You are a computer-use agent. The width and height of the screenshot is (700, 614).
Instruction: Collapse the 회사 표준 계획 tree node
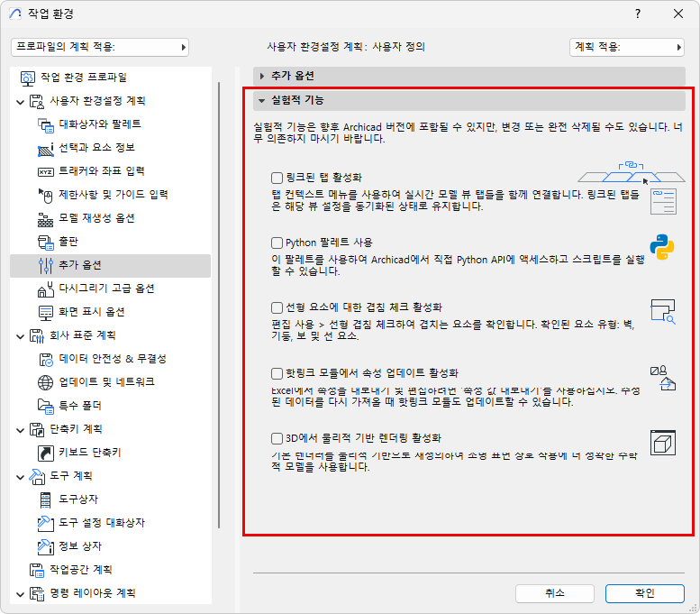(x=20, y=336)
